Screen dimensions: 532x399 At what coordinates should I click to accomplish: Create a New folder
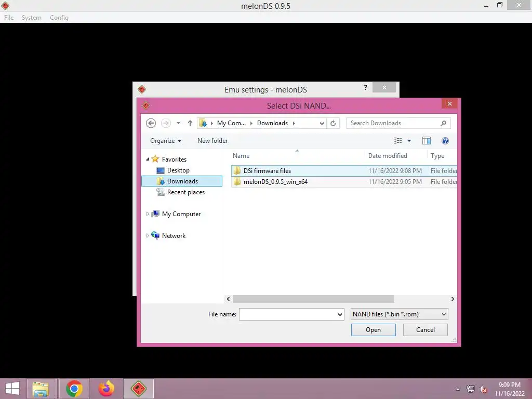(x=212, y=141)
